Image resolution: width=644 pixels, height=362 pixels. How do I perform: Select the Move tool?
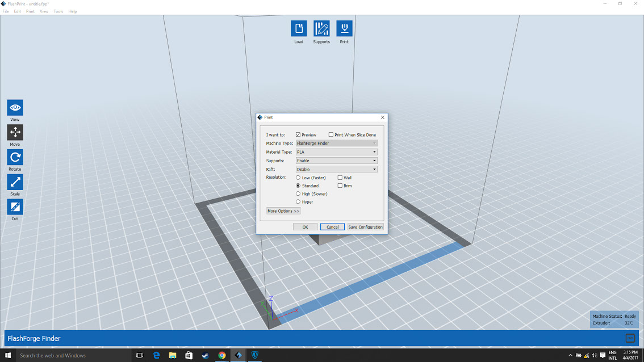point(15,132)
